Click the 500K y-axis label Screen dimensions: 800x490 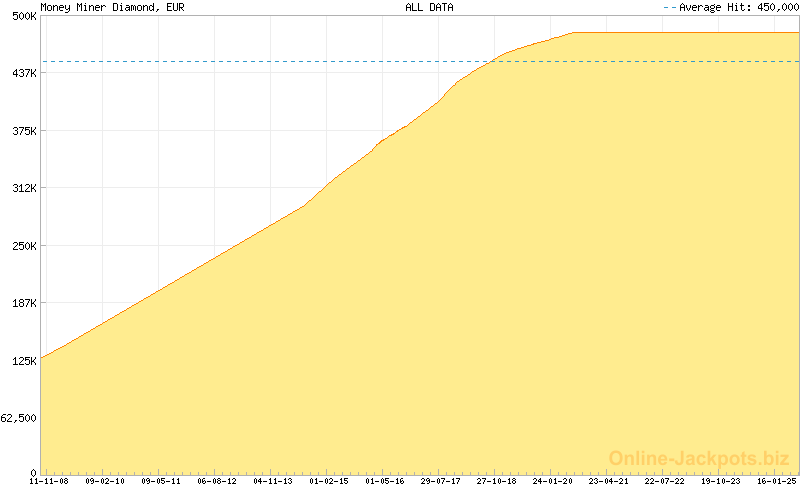pyautogui.click(x=23, y=16)
